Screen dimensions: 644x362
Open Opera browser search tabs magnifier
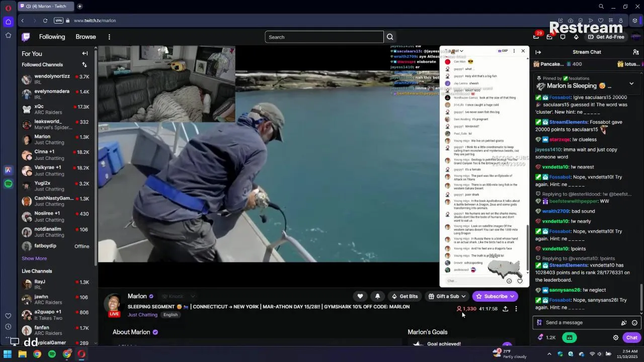pos(601,7)
